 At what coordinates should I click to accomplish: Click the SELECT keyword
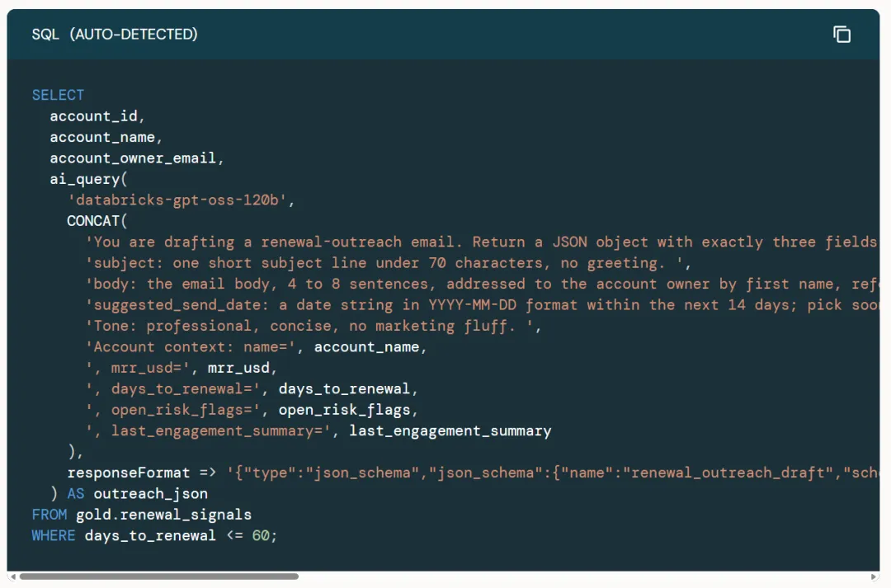pos(58,95)
